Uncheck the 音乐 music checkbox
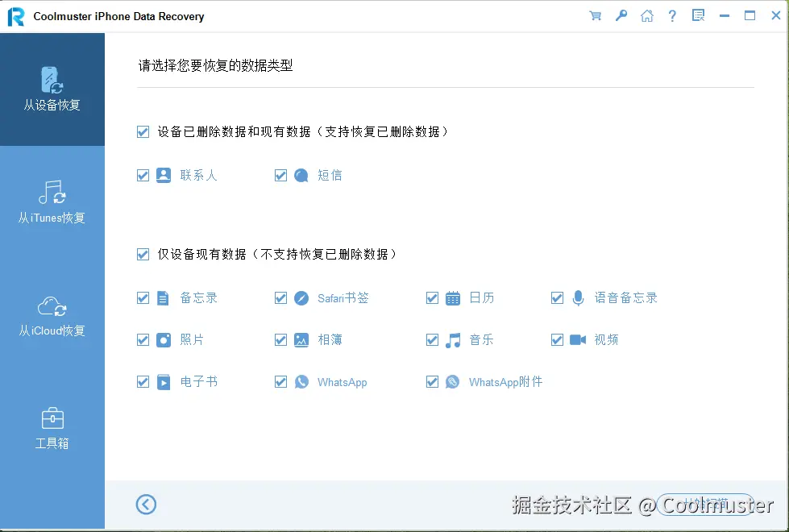This screenshot has height=532, width=789. 432,339
